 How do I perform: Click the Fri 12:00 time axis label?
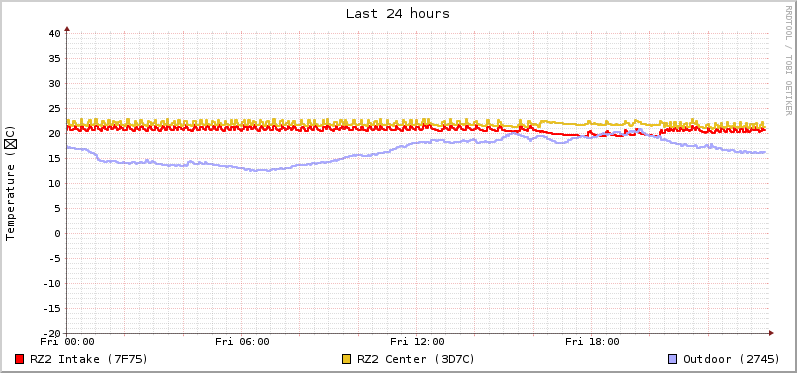pyautogui.click(x=417, y=342)
